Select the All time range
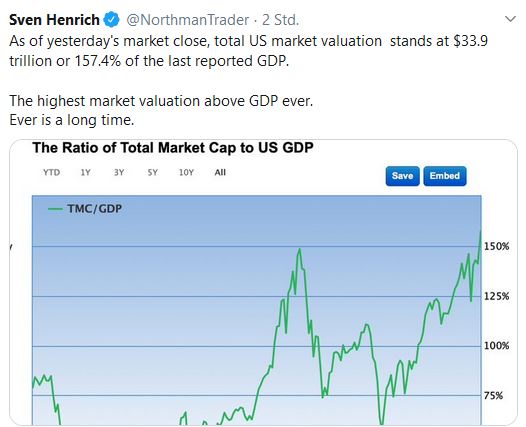This screenshot has width=526, height=427. pos(220,172)
